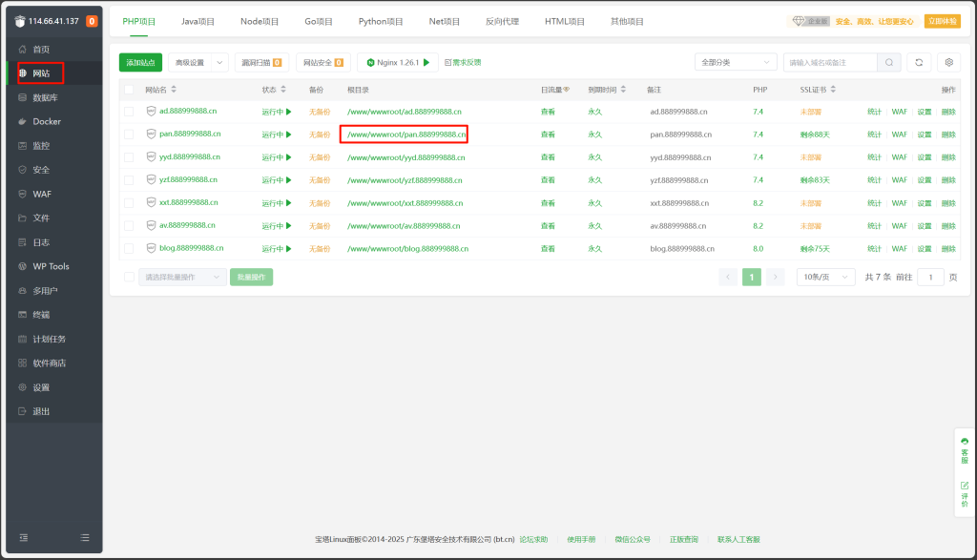Click the green 添加站点 button
977x560 pixels.
point(140,63)
